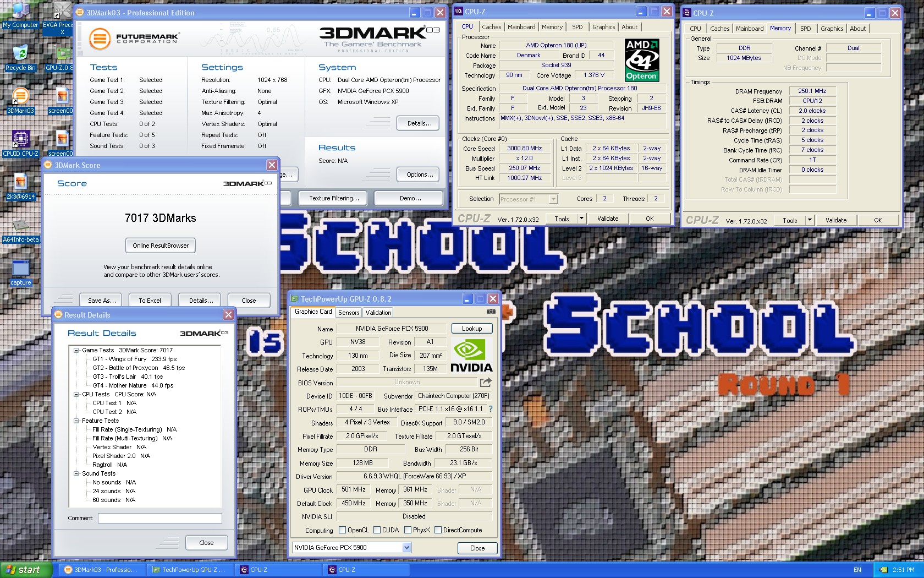Click the EN language indicator in taskbar

[x=857, y=570]
